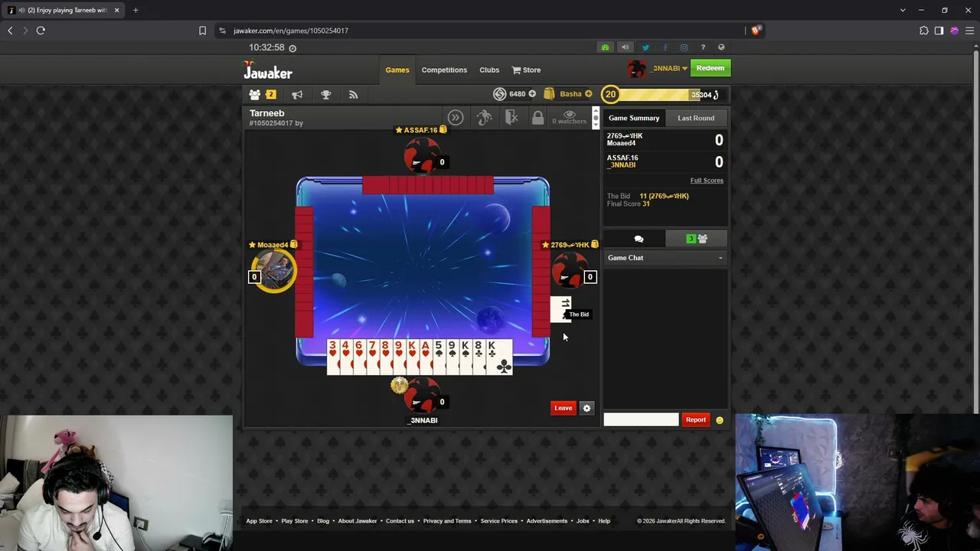Click the browser reload button
The image size is (980, 551).
point(41,31)
